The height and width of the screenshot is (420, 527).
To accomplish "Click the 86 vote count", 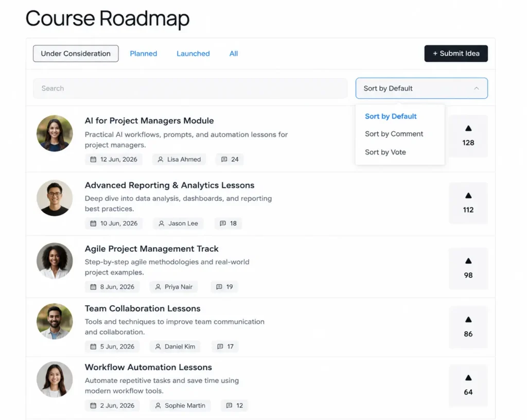I will point(468,334).
